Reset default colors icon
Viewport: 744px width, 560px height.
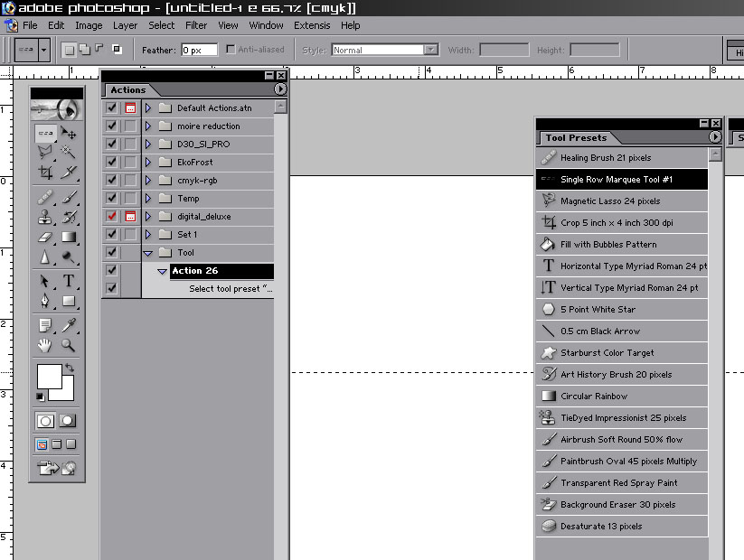pyautogui.click(x=41, y=397)
